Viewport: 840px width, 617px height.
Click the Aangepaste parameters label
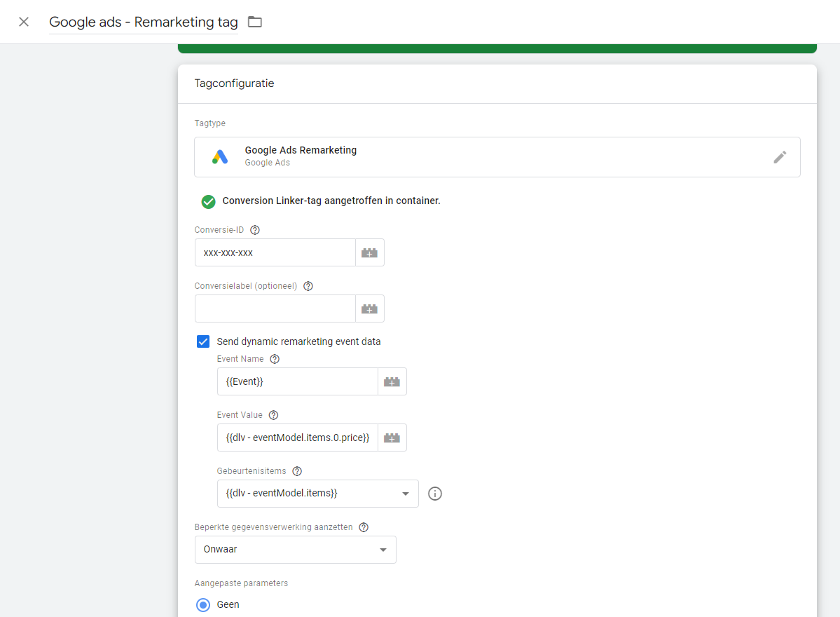241,583
